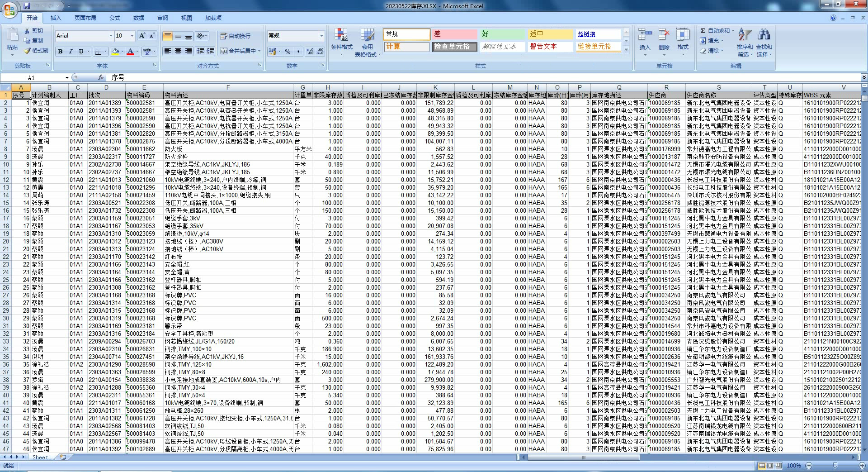Switch to the 页面布局 ribbon tab
This screenshot has height=472, width=868.
(85, 18)
